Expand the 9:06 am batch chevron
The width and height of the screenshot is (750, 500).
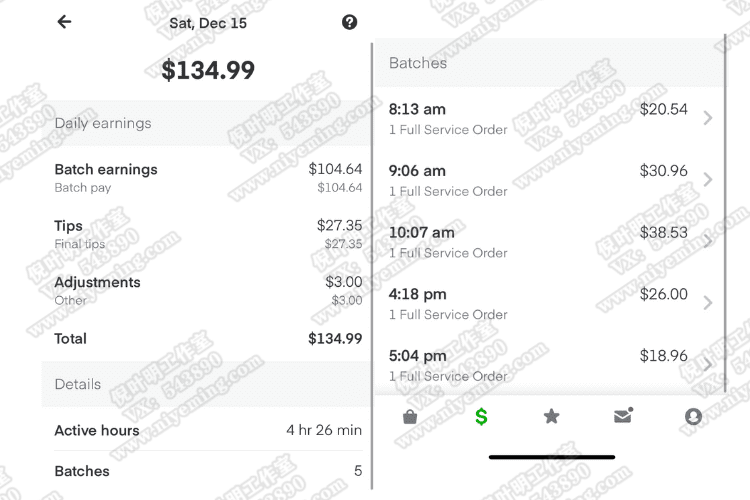(x=707, y=179)
